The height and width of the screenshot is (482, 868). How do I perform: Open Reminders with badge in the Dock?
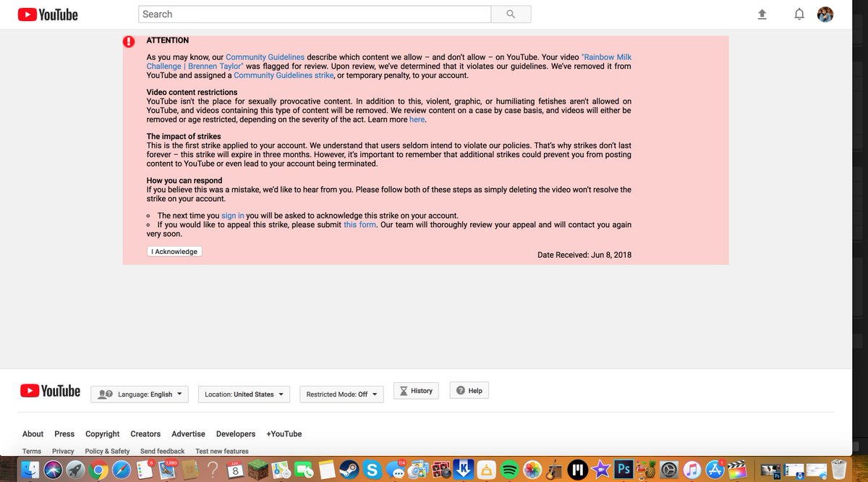click(x=145, y=470)
